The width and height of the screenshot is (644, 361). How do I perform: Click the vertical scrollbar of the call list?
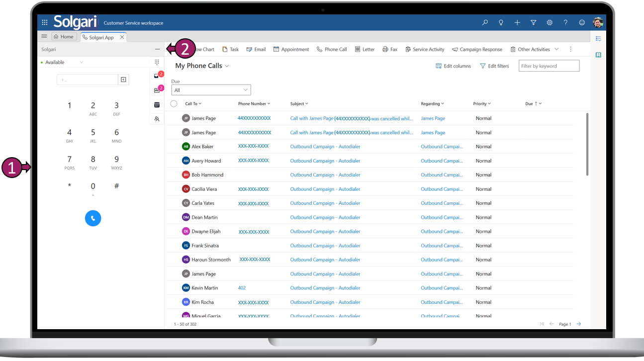point(587,144)
